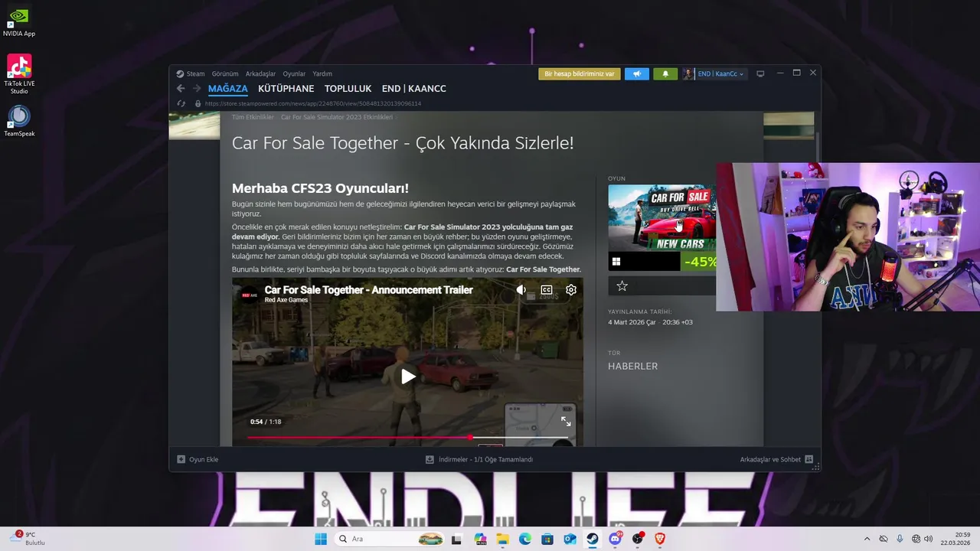The image size is (980, 551).
Task: Open the video settings gear
Action: [x=571, y=290]
